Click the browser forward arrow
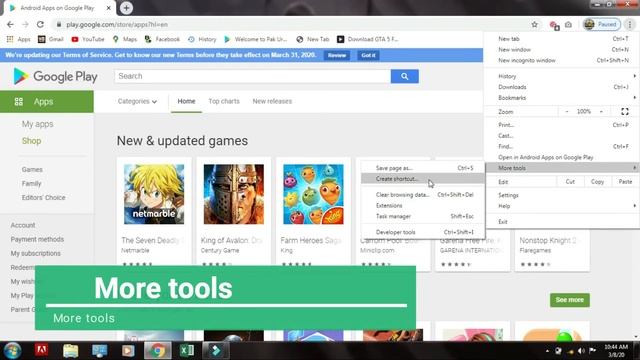 click(x=25, y=24)
